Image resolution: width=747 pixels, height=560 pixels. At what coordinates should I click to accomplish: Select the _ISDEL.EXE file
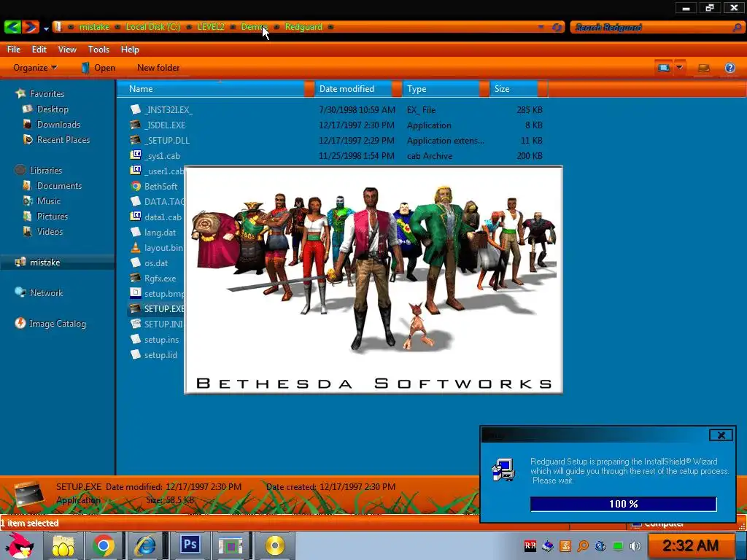click(165, 125)
